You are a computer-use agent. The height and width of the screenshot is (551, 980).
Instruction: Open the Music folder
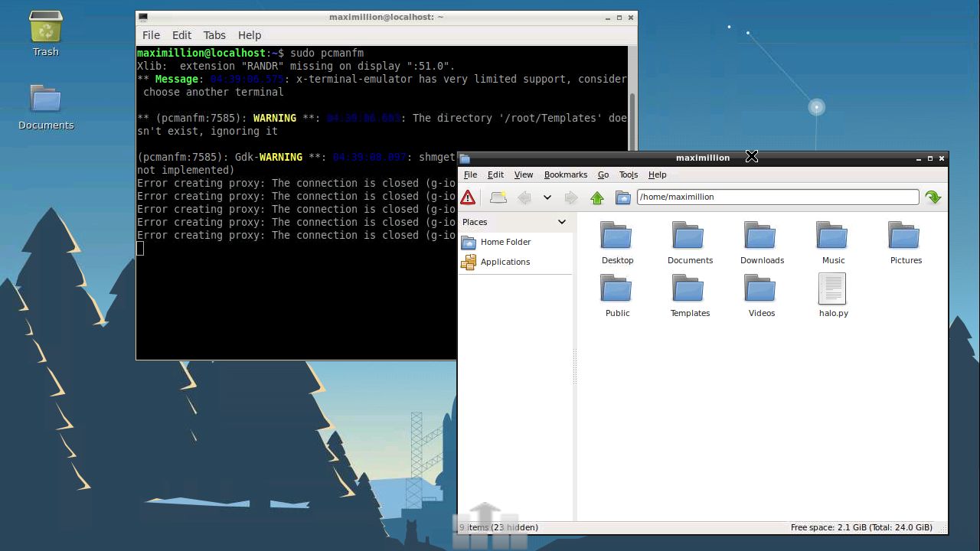[x=832, y=235]
